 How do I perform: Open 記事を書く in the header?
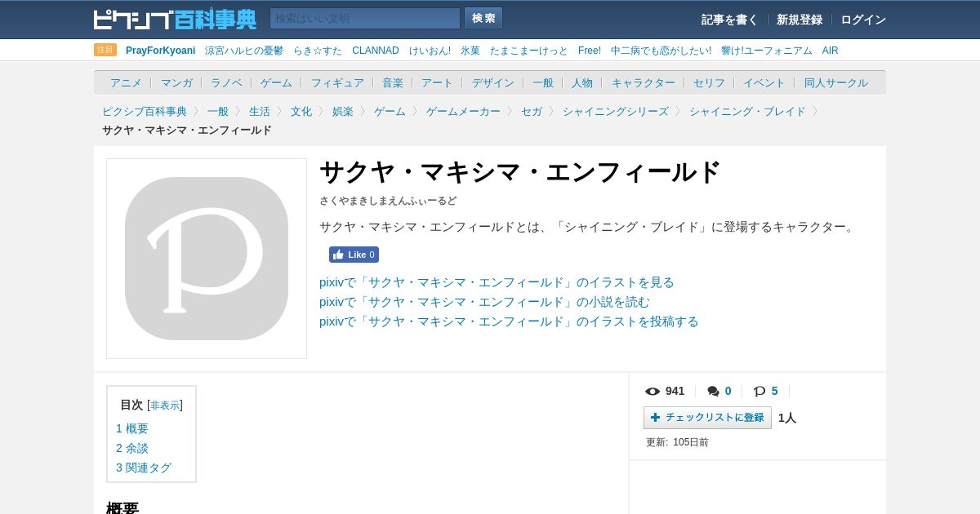coord(729,20)
